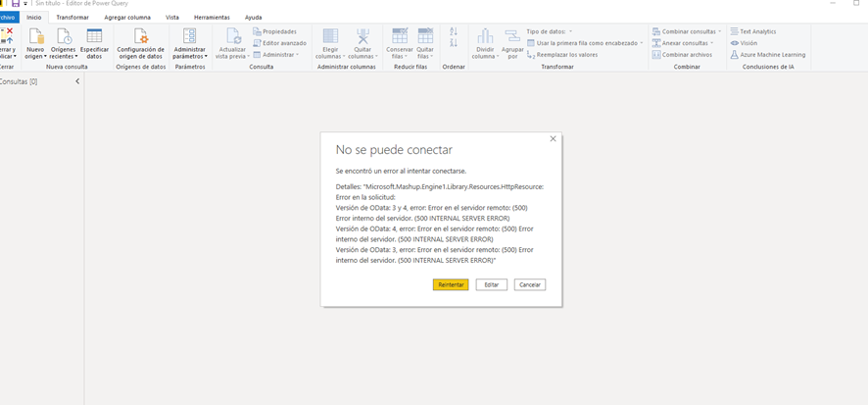This screenshot has height=405, width=868.
Task: Click the save icon in title bar
Action: click(x=16, y=3)
